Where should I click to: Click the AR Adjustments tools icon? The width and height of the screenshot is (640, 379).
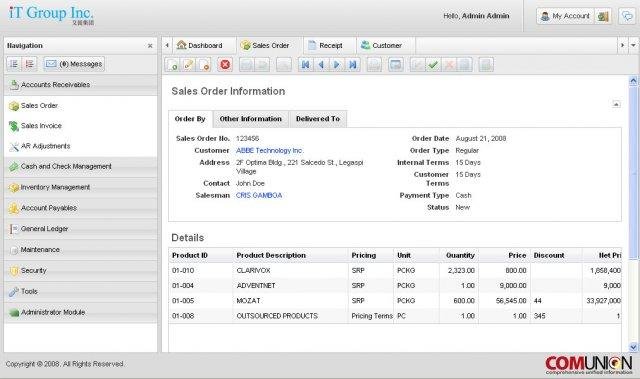(x=14, y=146)
